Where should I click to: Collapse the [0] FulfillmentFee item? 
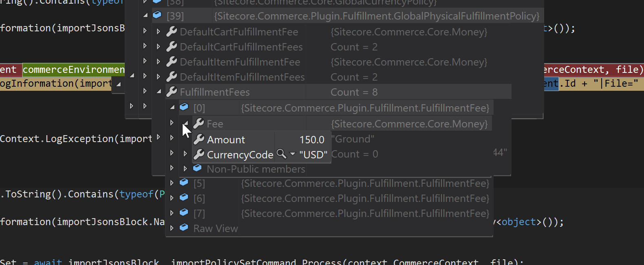pos(172,107)
